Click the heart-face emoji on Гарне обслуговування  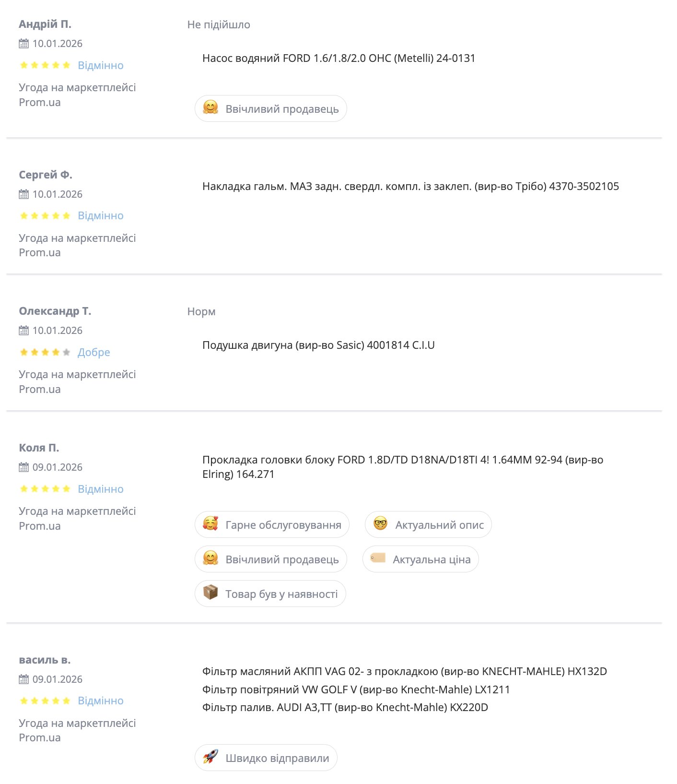coord(210,524)
